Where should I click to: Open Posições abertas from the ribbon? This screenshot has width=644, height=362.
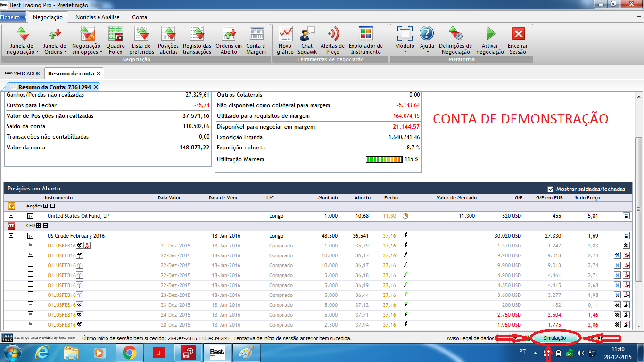click(x=168, y=40)
